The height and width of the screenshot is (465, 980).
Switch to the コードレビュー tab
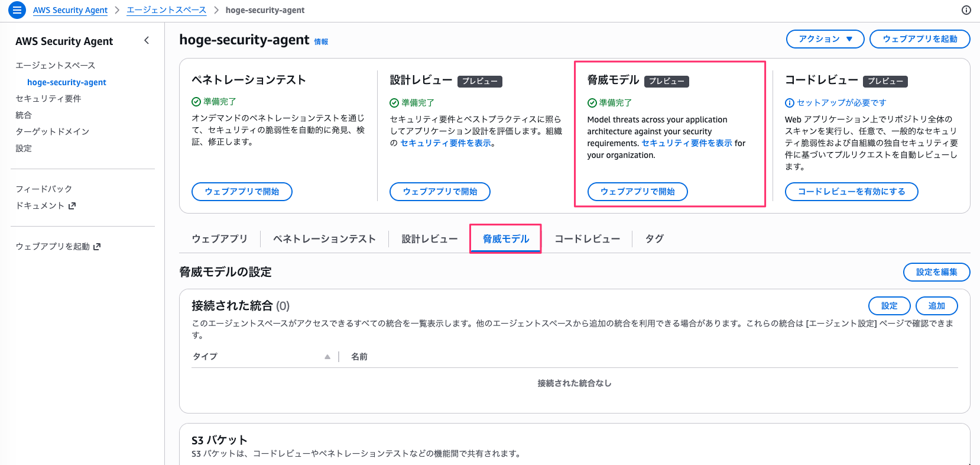point(587,238)
